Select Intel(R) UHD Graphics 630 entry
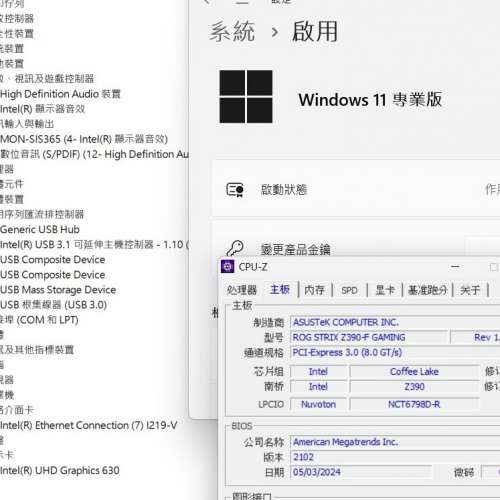The image size is (500, 500). 60,470
